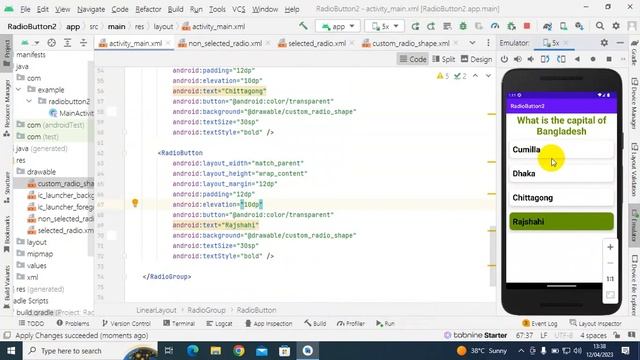This screenshot has height=360, width=640.
Task: Open the values folder in the project tree
Action: click(x=32, y=266)
